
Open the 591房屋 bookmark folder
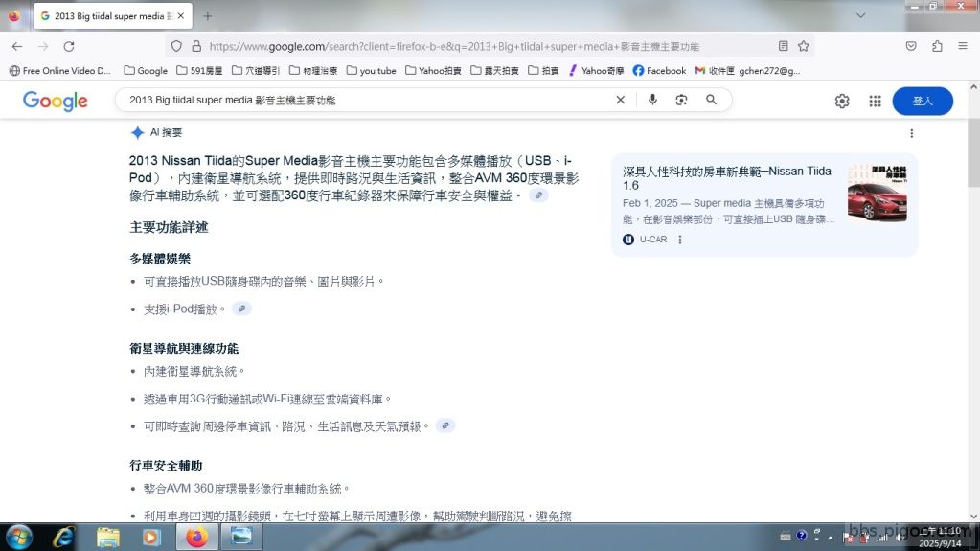199,71
